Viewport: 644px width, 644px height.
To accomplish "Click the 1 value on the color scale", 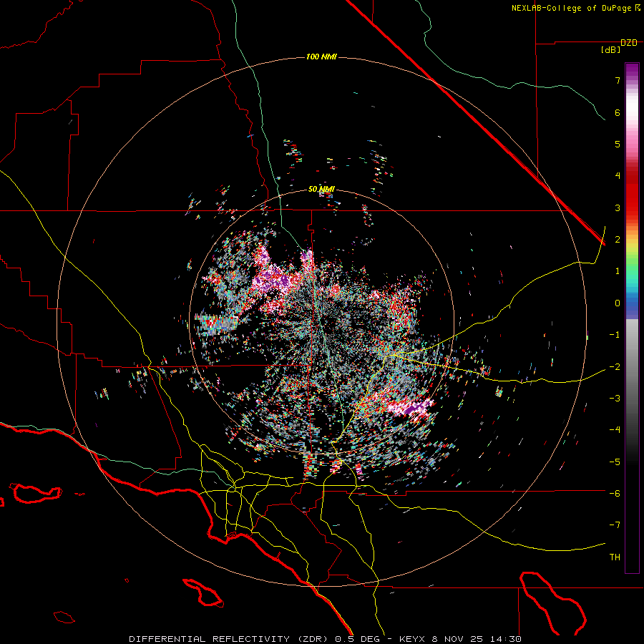I will point(618,271).
